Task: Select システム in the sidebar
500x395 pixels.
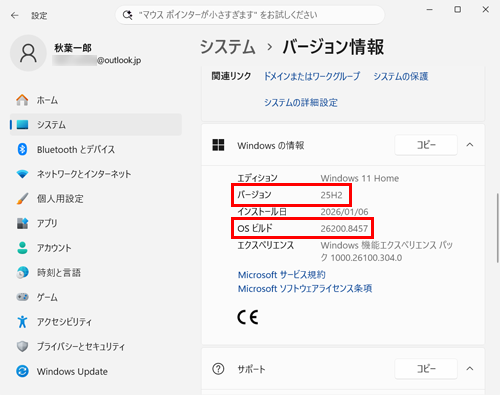Action: coord(96,125)
